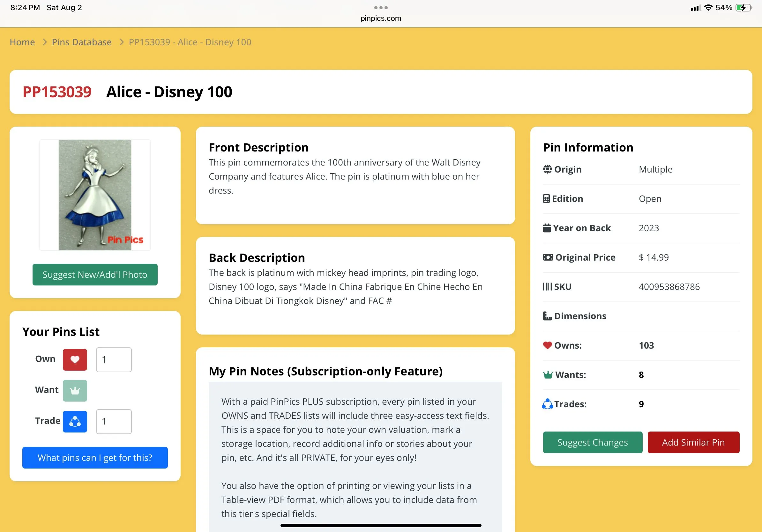
Task: Click the calendar icon beside Year on Back
Action: (547, 228)
